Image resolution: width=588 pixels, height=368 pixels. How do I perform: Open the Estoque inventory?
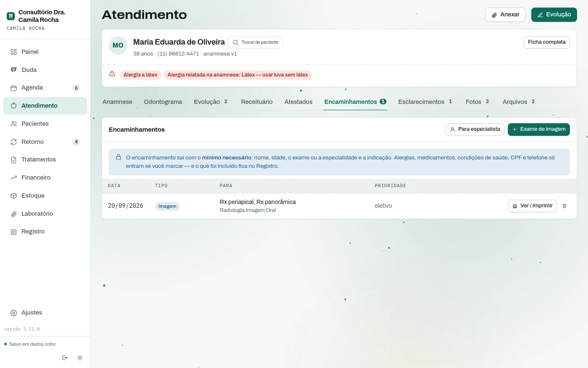tap(45, 196)
